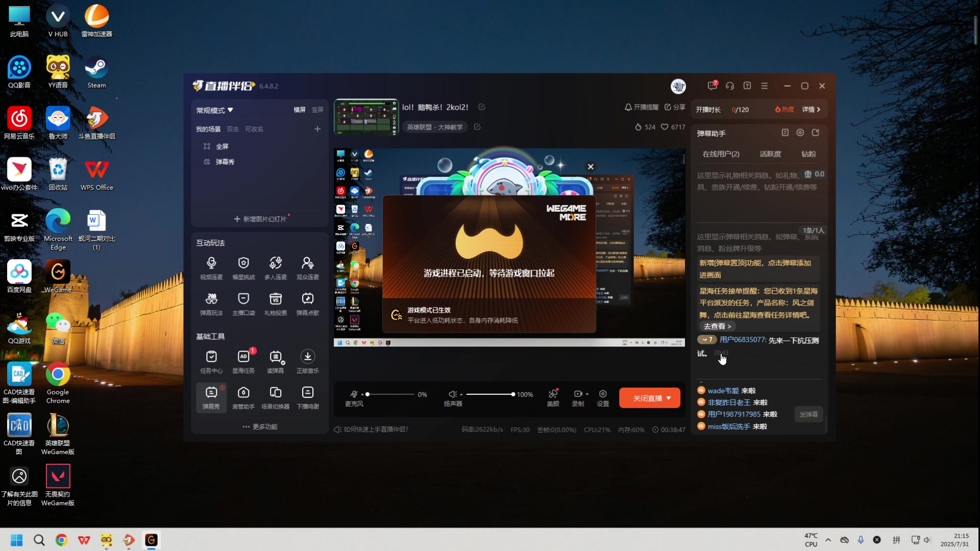980x551 pixels.
Task: Expand speaker device arrow
Action: (461, 394)
